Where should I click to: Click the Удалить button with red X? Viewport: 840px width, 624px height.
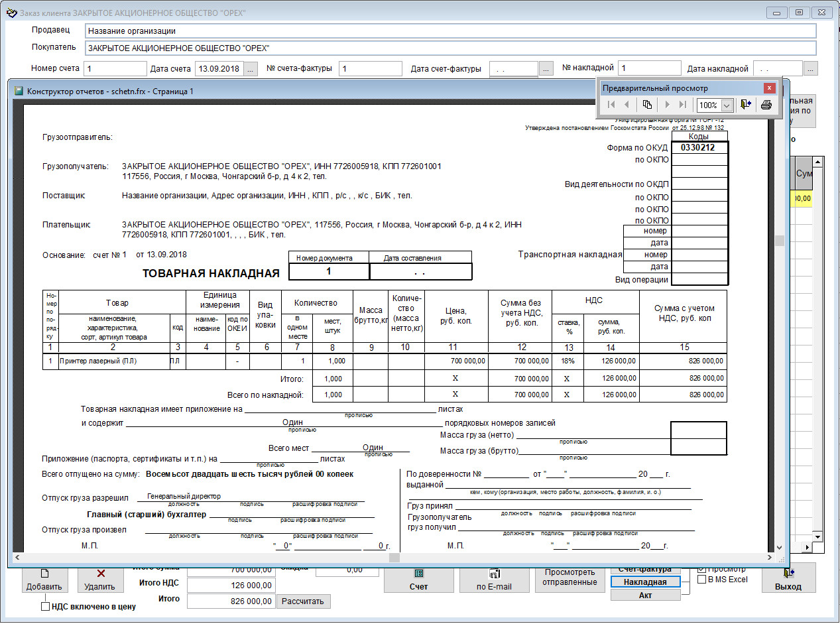point(100,580)
